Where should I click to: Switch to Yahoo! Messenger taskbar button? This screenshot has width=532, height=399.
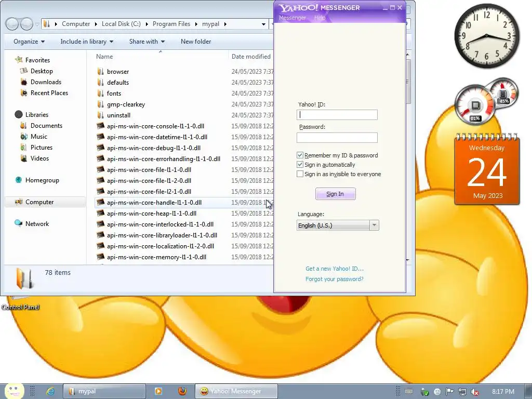pos(236,391)
